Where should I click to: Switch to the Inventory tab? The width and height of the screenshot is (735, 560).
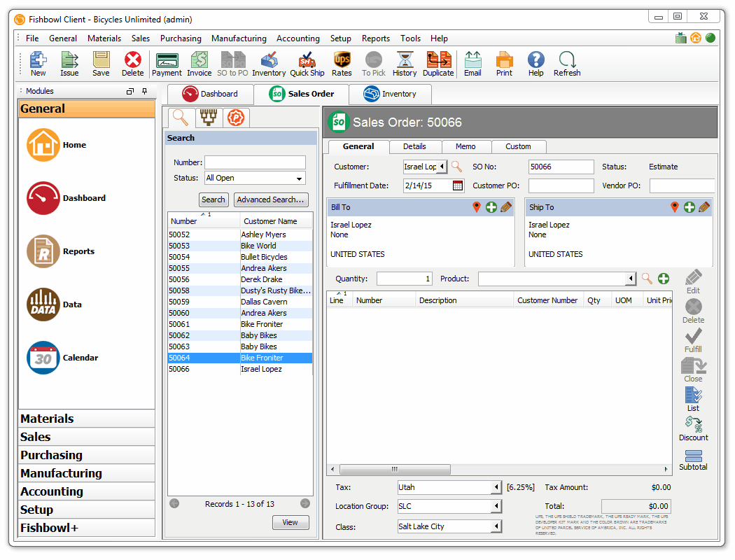pyautogui.click(x=390, y=94)
